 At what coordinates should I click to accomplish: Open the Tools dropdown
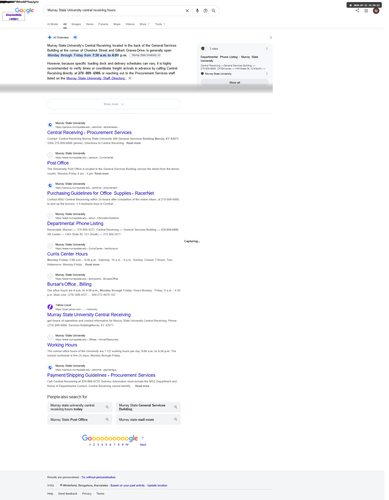(160, 24)
